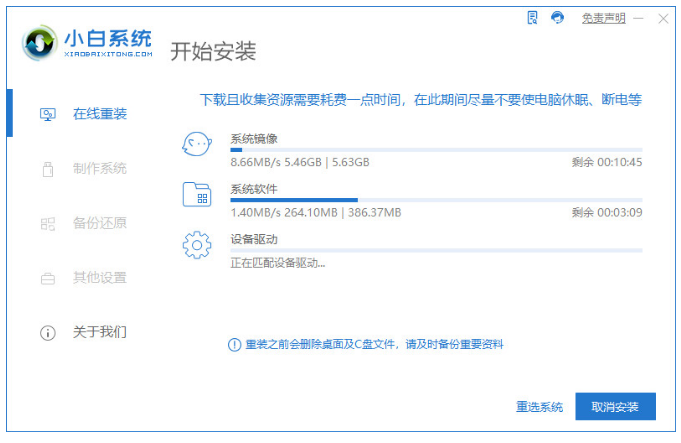Minimize the installer window

pyautogui.click(x=638, y=18)
